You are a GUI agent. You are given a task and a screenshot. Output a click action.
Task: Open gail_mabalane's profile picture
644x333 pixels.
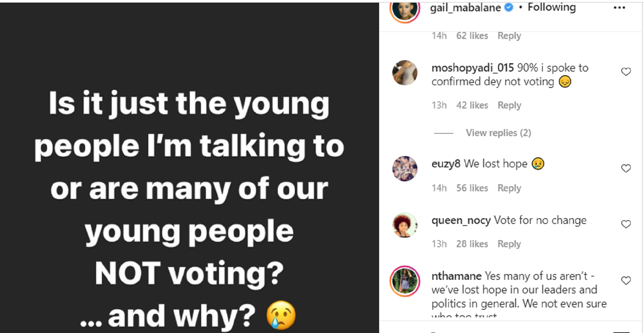pos(405,10)
